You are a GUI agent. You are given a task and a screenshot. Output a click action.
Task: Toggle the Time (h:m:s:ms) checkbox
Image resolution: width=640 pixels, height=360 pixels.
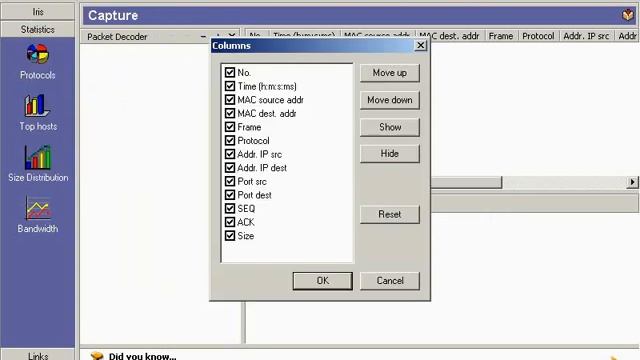pos(230,86)
